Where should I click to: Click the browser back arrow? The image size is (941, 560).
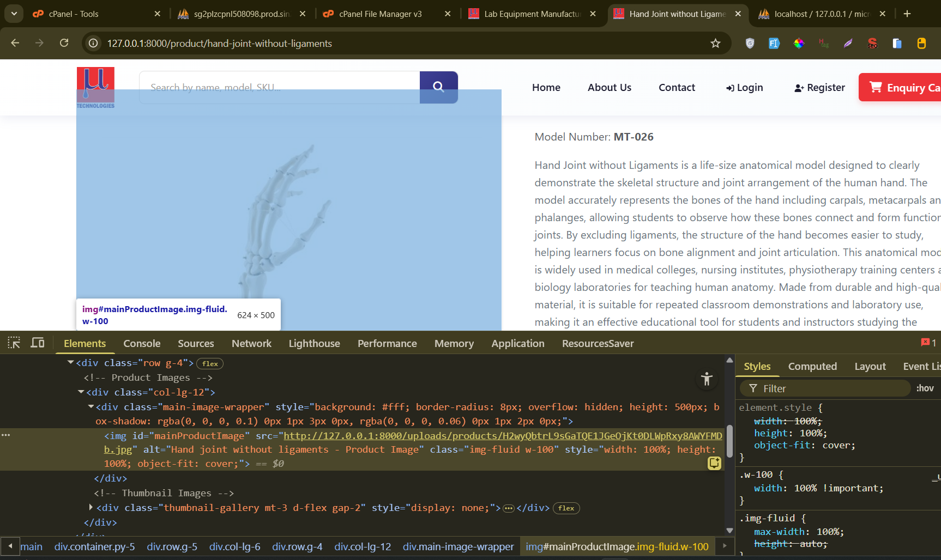point(15,43)
